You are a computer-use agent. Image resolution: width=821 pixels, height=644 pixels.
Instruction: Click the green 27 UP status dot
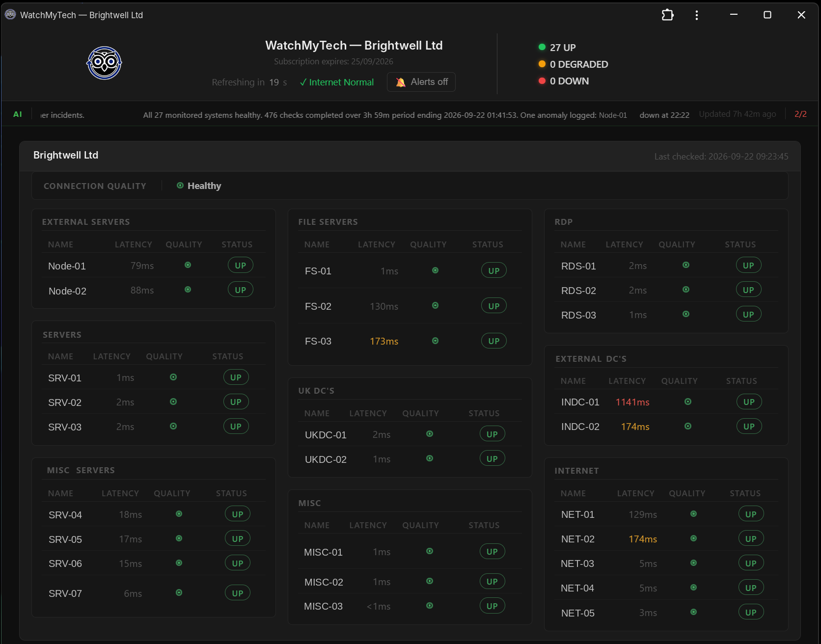pyautogui.click(x=542, y=47)
